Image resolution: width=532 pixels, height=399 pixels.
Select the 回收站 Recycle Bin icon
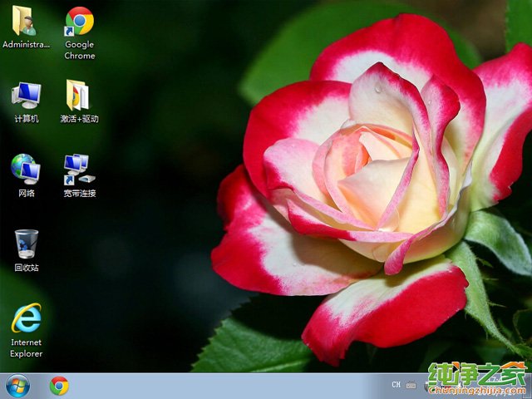pos(26,244)
